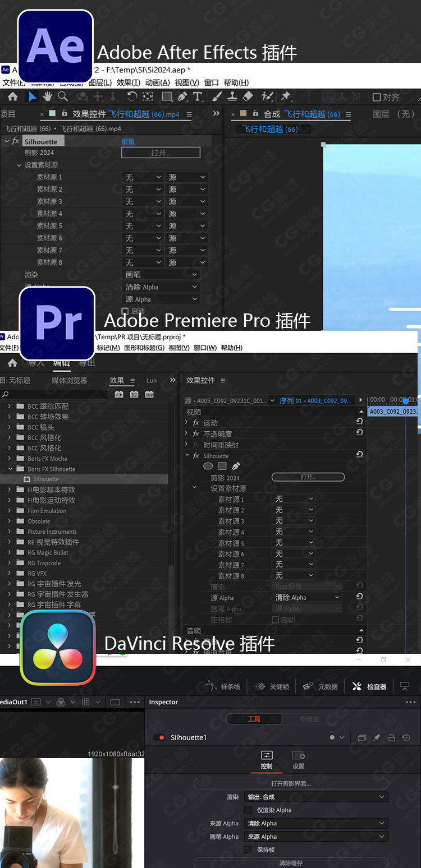Open 效果(T) menu in After Effects

129,82
